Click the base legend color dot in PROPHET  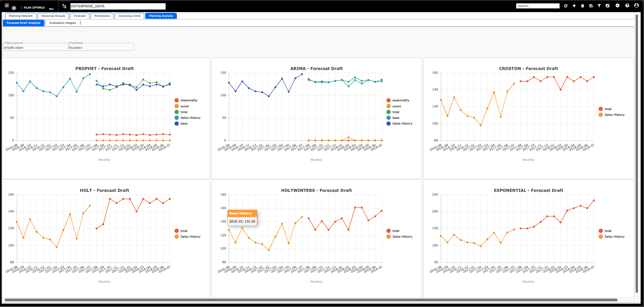coord(177,124)
